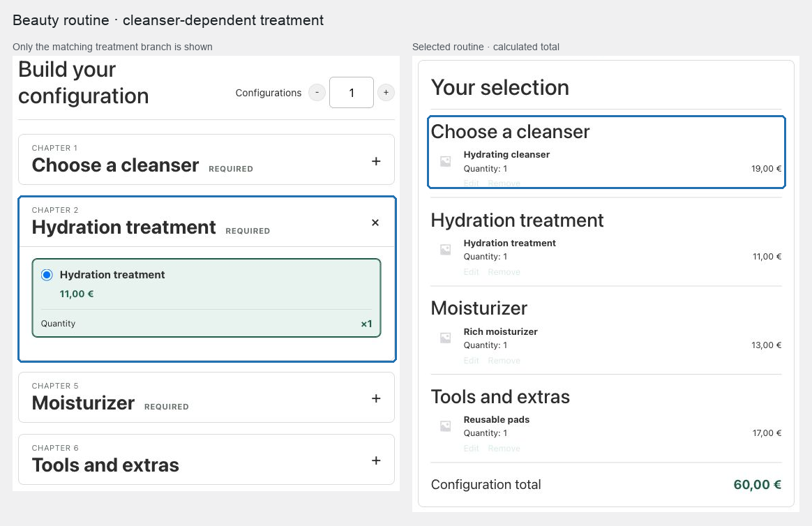
Task: Click the "Hydrating cleanser" product name
Action: 506,154
